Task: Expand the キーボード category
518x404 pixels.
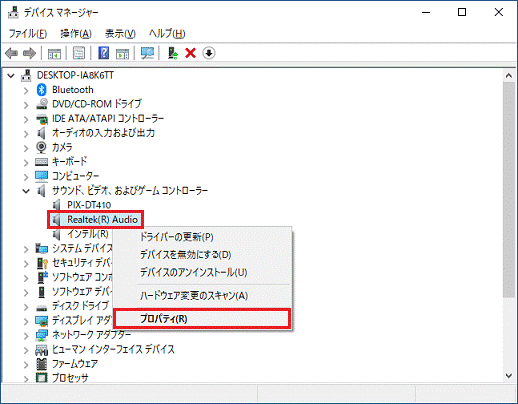Action: point(26,162)
